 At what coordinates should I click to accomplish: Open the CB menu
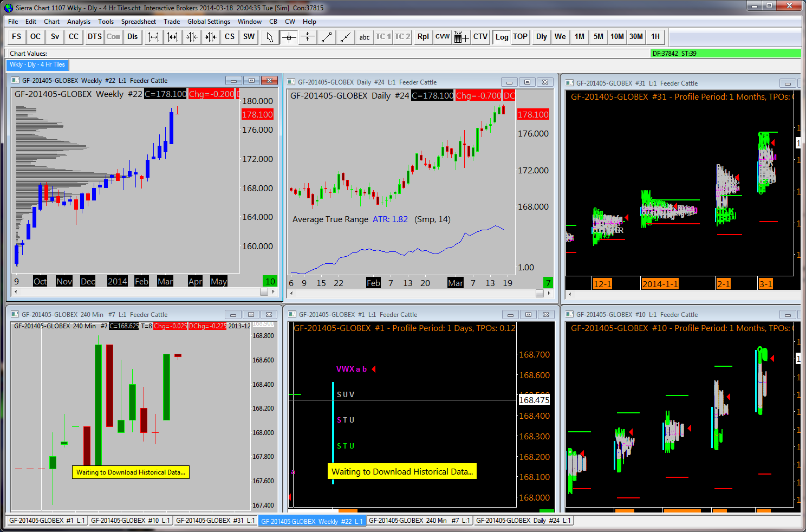(x=274, y=22)
